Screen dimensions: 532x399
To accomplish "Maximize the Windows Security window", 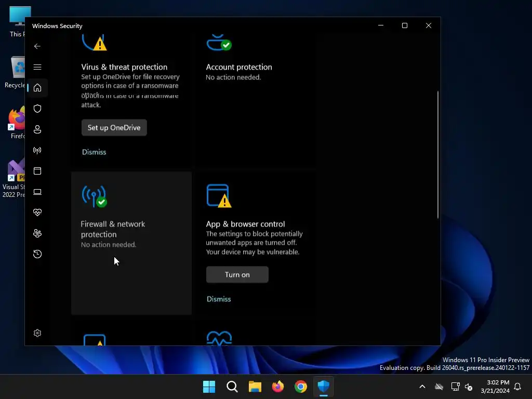I will 404,25.
